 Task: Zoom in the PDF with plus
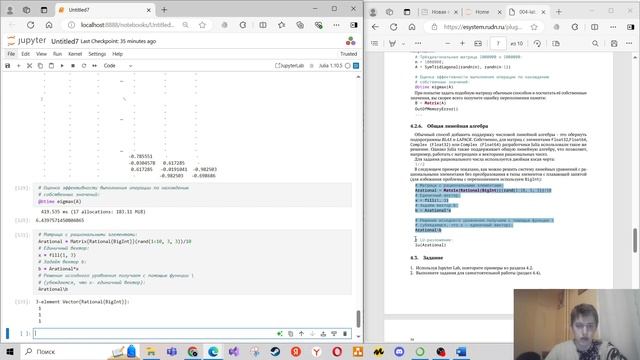pyautogui.click(x=462, y=43)
